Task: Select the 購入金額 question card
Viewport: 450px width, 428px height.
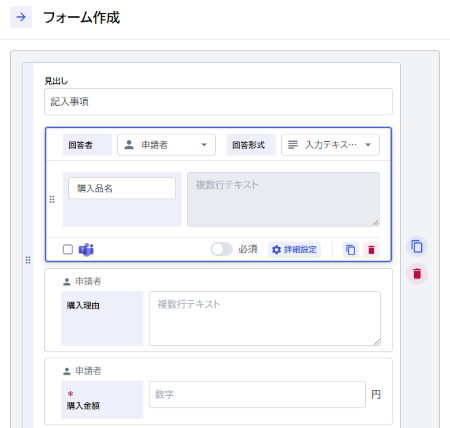Action: click(x=218, y=391)
